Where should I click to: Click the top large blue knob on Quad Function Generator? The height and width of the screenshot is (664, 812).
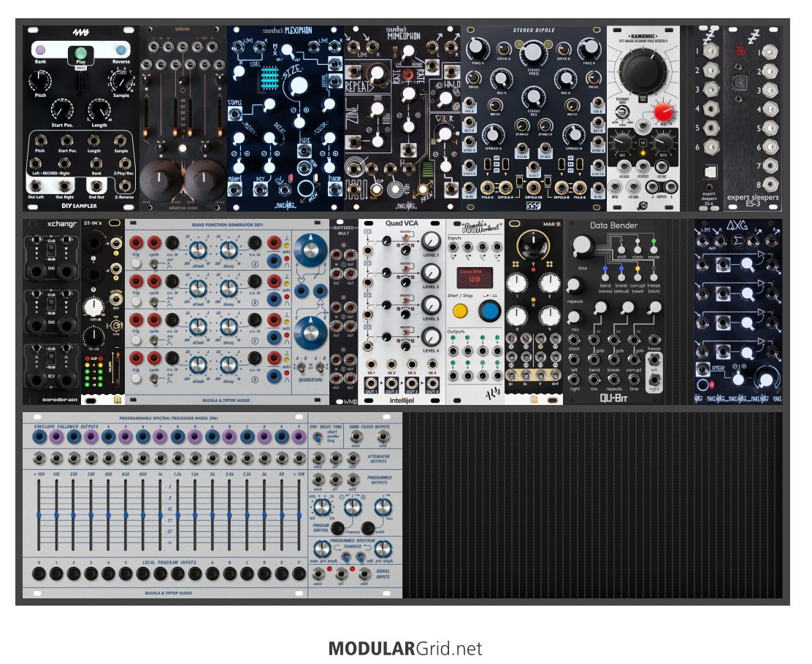point(310,250)
